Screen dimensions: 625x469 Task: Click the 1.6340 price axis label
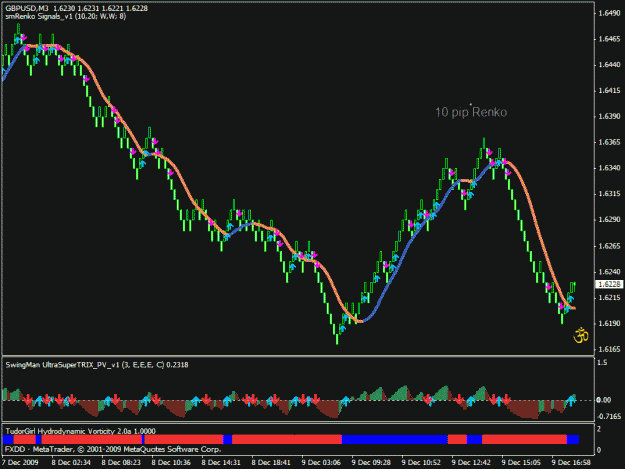pos(609,168)
